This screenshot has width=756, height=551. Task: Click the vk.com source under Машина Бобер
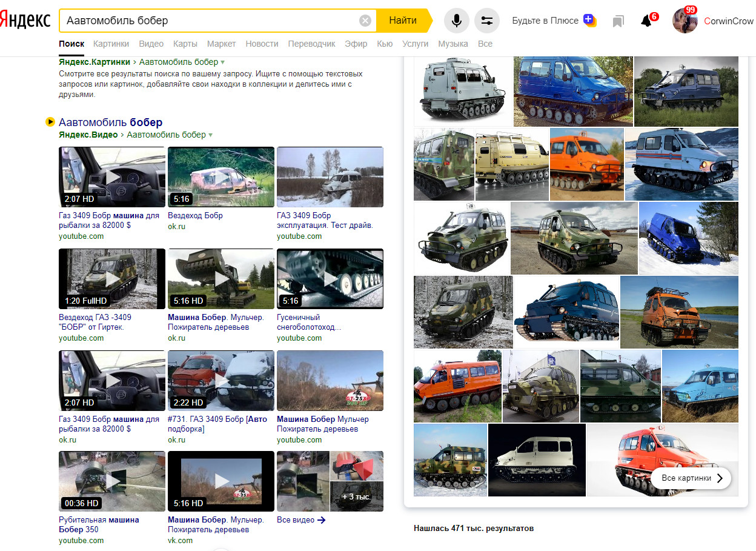[x=180, y=540]
